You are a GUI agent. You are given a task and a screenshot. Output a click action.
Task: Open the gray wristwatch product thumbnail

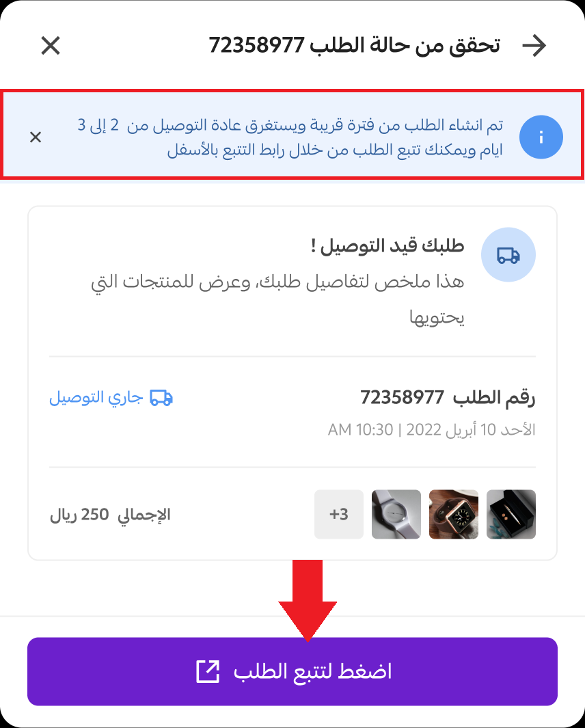[396, 515]
